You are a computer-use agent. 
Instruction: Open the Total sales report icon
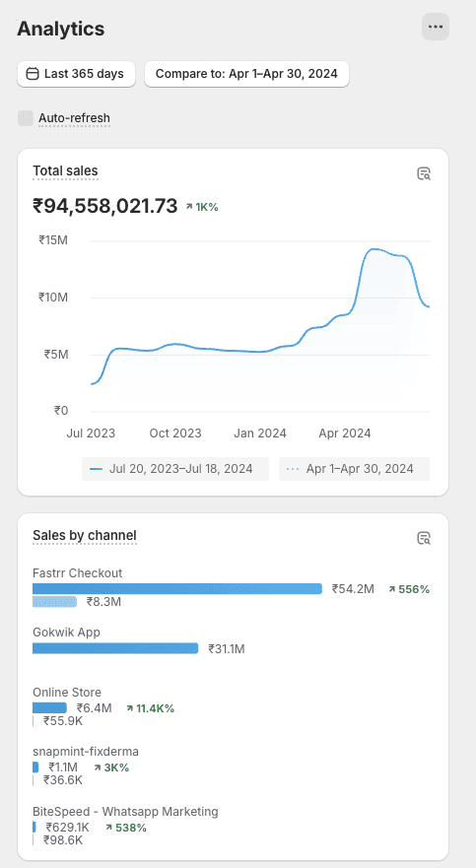pos(424,173)
